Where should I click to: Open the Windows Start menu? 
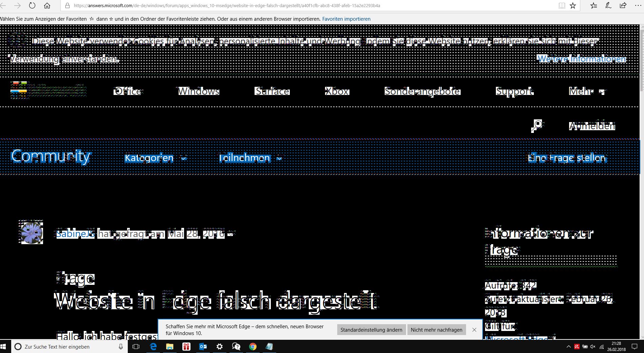tap(4, 347)
